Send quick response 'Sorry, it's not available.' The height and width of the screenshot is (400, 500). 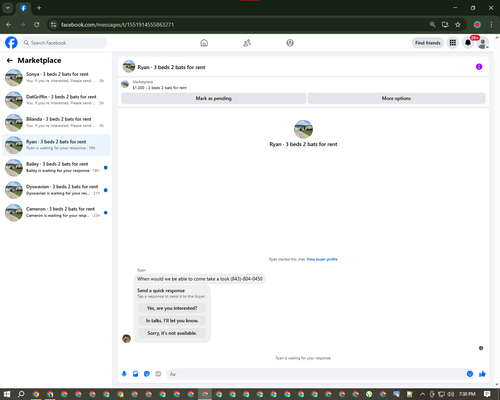point(172,333)
